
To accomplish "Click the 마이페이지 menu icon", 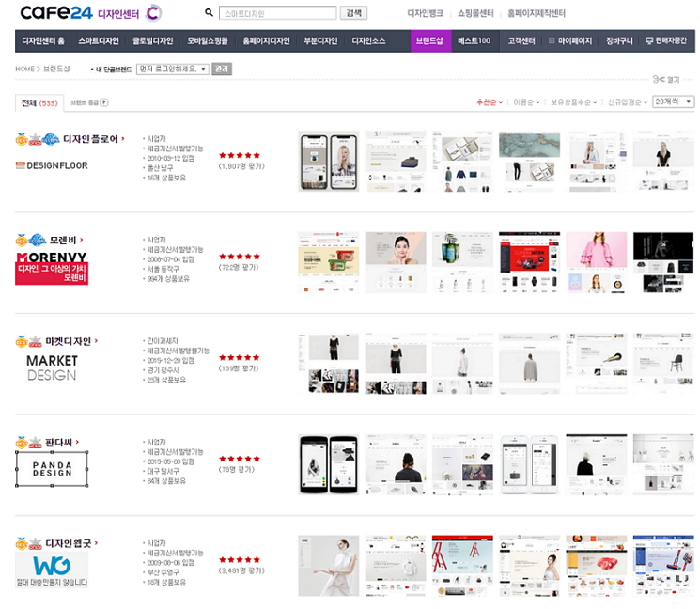I will [x=552, y=40].
